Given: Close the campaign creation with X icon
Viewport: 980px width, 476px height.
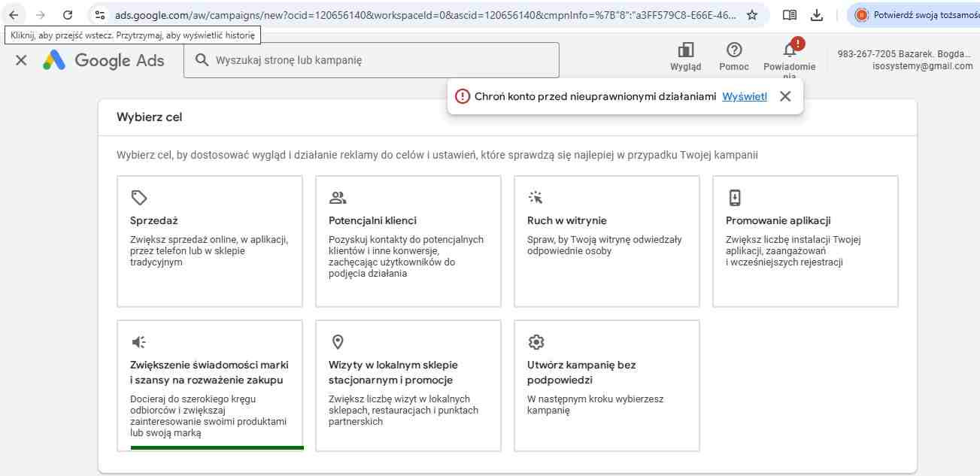Looking at the screenshot, I should click(x=21, y=60).
